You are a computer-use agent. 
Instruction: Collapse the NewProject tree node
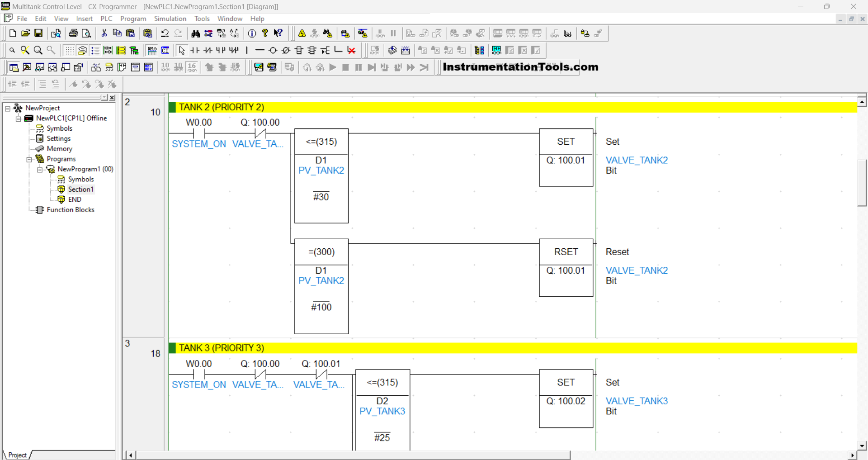click(8, 108)
